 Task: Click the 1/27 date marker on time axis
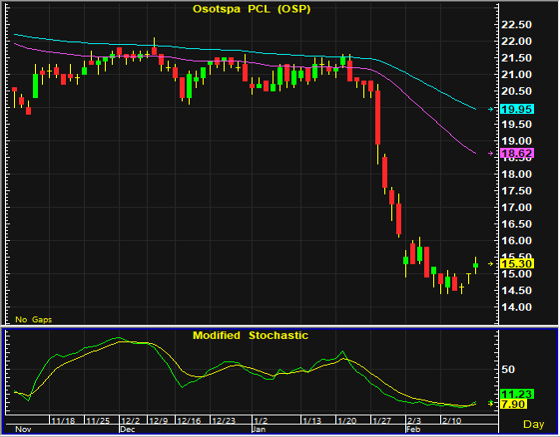[x=382, y=421]
